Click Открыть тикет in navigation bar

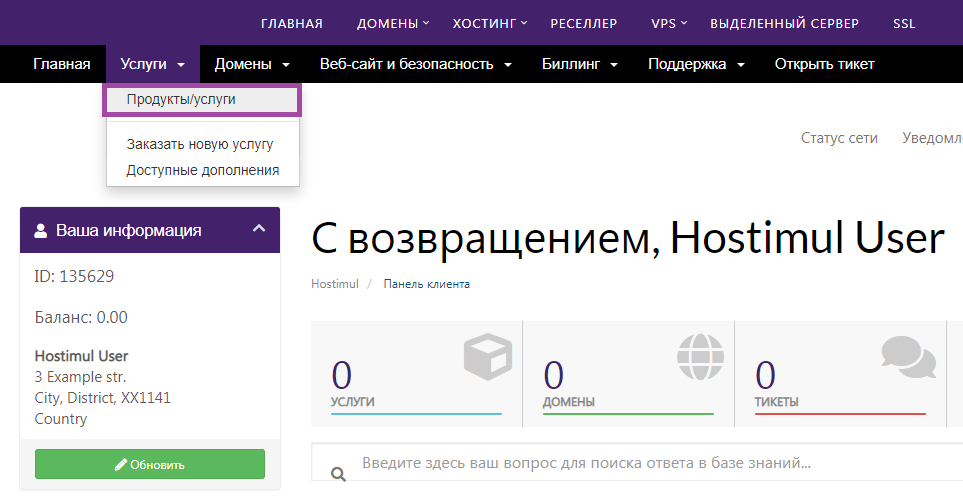pyautogui.click(x=824, y=64)
